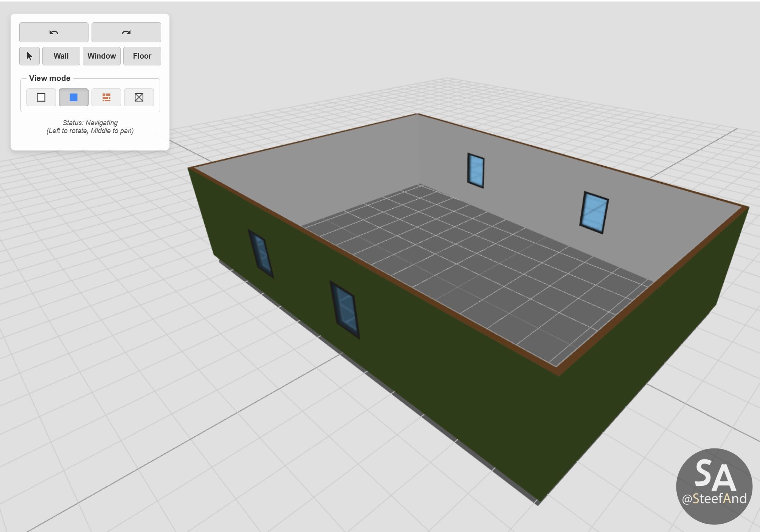Switch to outline square view mode
Viewport: 760px width, 532px height.
click(41, 98)
